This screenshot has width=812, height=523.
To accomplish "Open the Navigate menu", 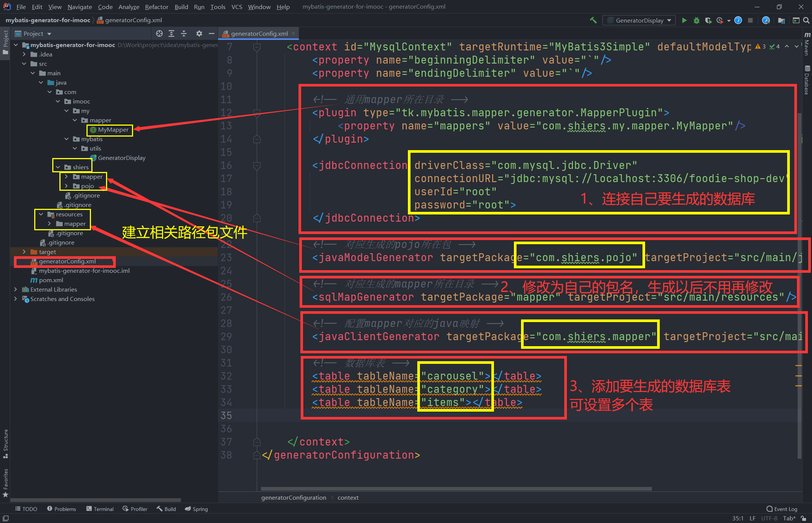I will [80, 7].
